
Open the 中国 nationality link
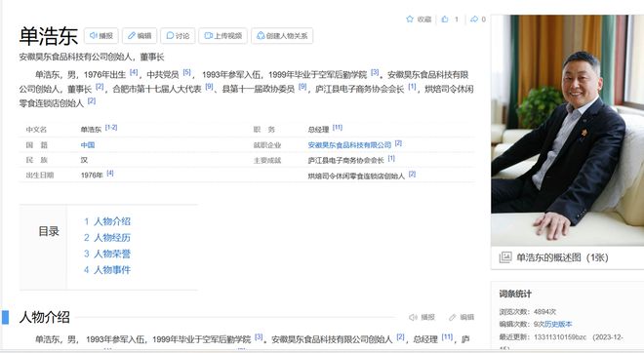tap(88, 145)
